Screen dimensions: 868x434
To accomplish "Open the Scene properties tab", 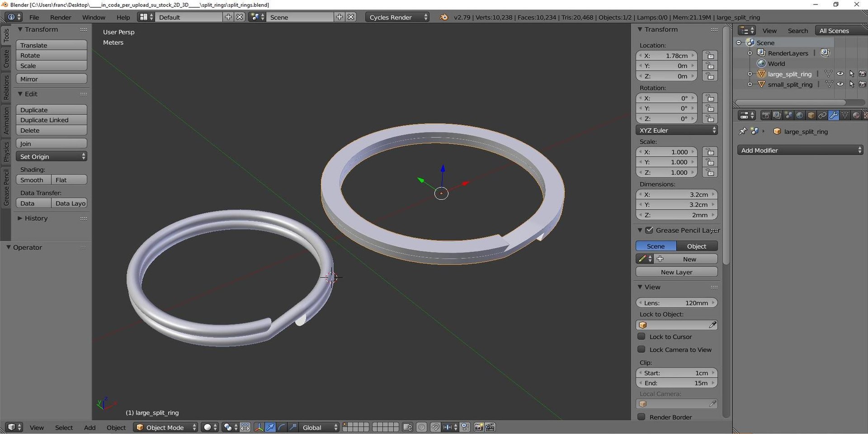I will coord(788,115).
